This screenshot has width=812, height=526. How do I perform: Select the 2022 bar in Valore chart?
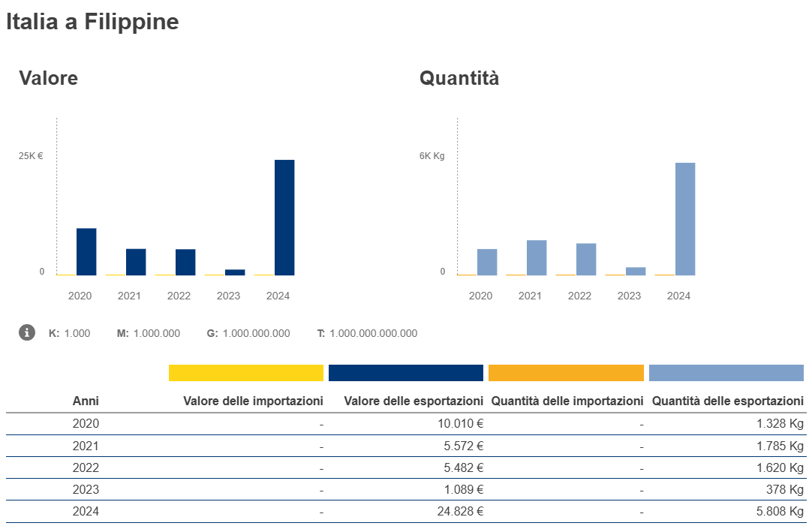click(x=185, y=262)
